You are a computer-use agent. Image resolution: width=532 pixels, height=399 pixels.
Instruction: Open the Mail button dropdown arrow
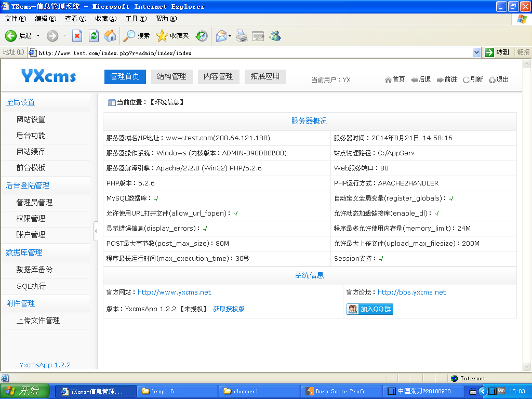tap(230, 36)
